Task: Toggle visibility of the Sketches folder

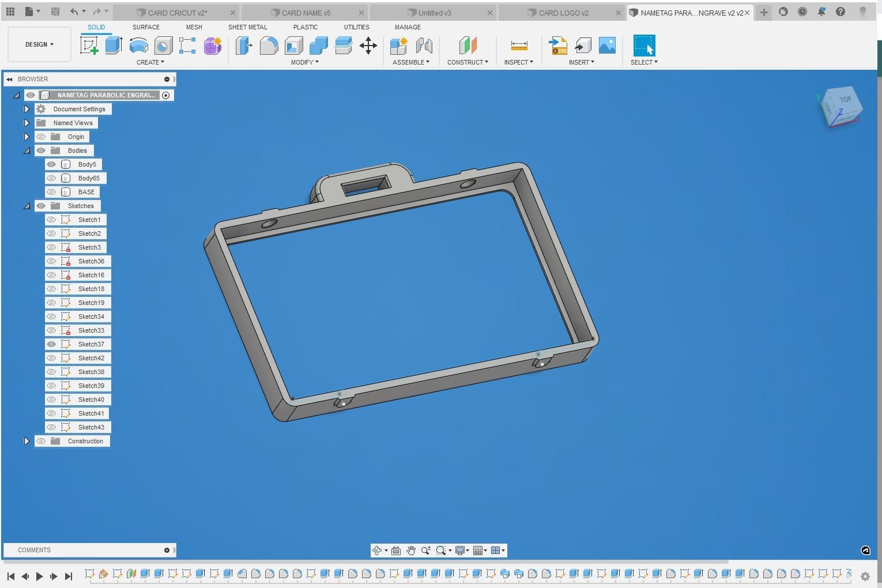Action: coord(41,206)
